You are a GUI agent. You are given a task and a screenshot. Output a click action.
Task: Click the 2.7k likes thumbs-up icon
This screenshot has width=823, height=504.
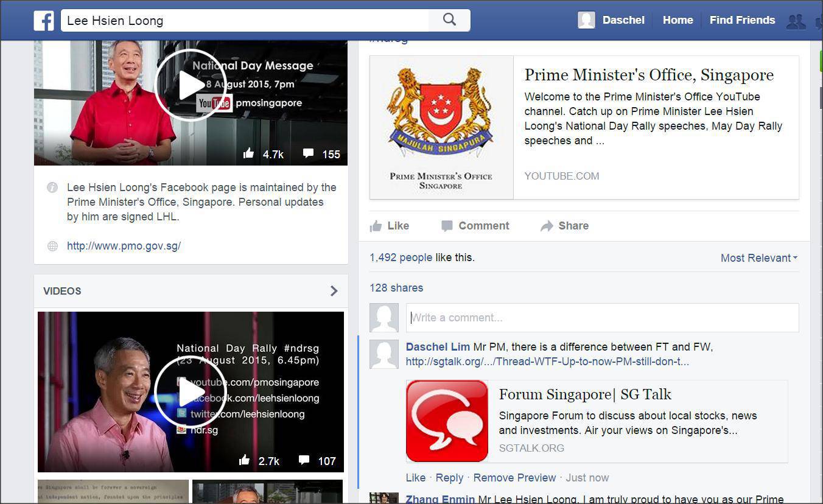pyautogui.click(x=244, y=460)
